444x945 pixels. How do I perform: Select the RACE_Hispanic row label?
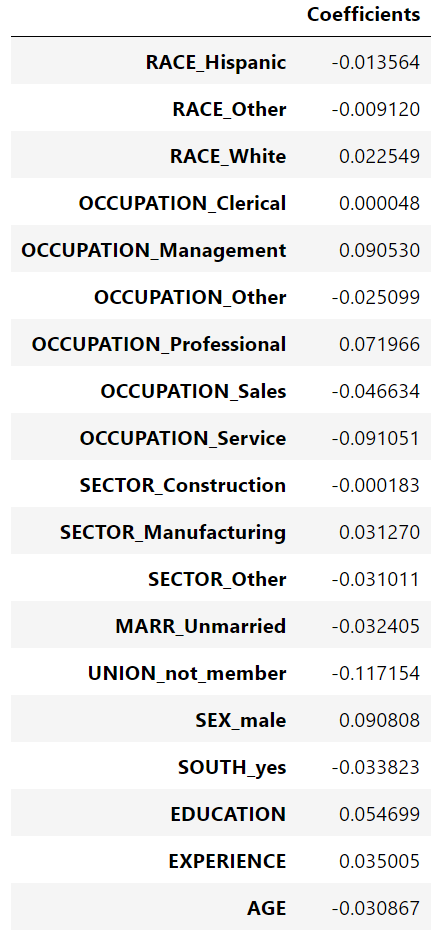point(216,62)
